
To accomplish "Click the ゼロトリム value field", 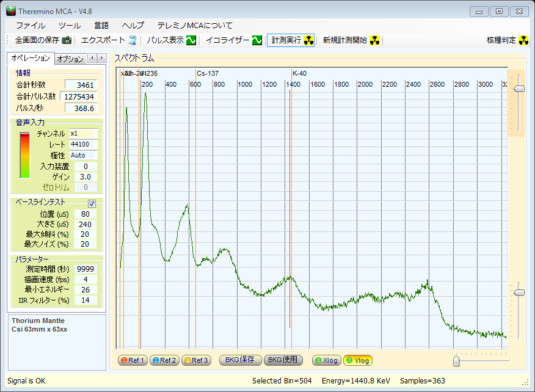I will (x=86, y=187).
